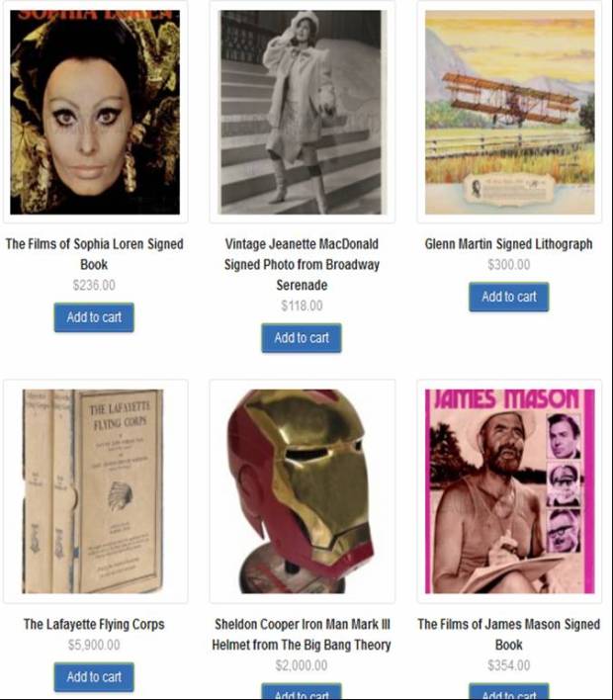Add Jeanette MacDonald photo to cart
Image resolution: width=613 pixels, height=700 pixels.
302,338
